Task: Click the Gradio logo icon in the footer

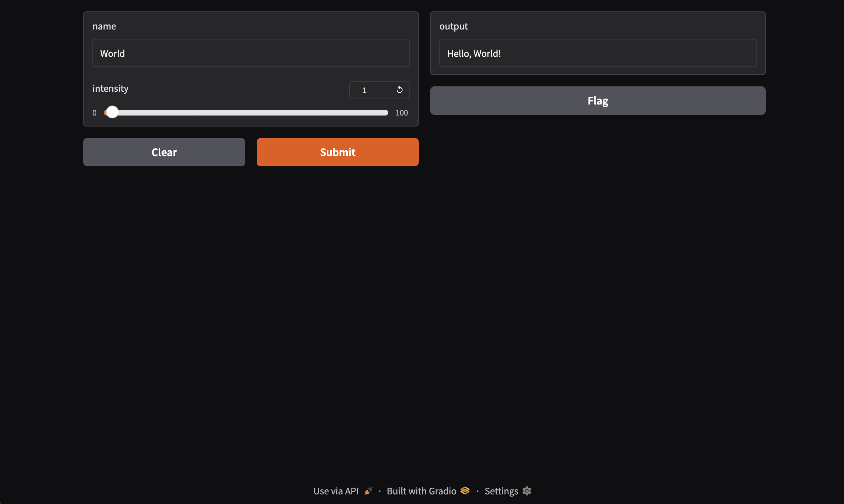Action: coord(465,491)
